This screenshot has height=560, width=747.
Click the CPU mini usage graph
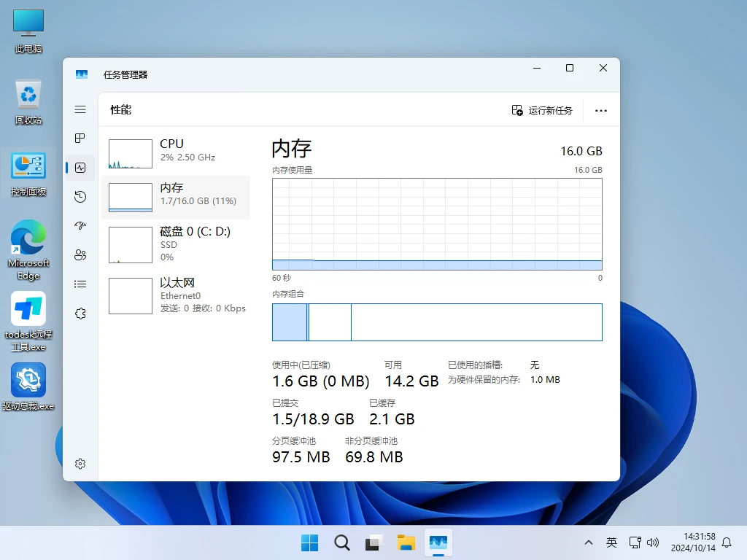[131, 154]
